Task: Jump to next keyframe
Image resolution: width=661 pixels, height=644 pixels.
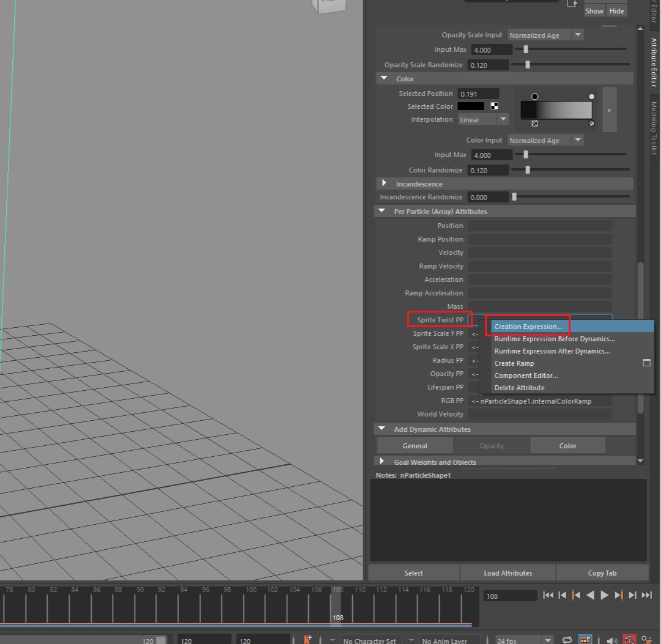Action: pyautogui.click(x=618, y=595)
